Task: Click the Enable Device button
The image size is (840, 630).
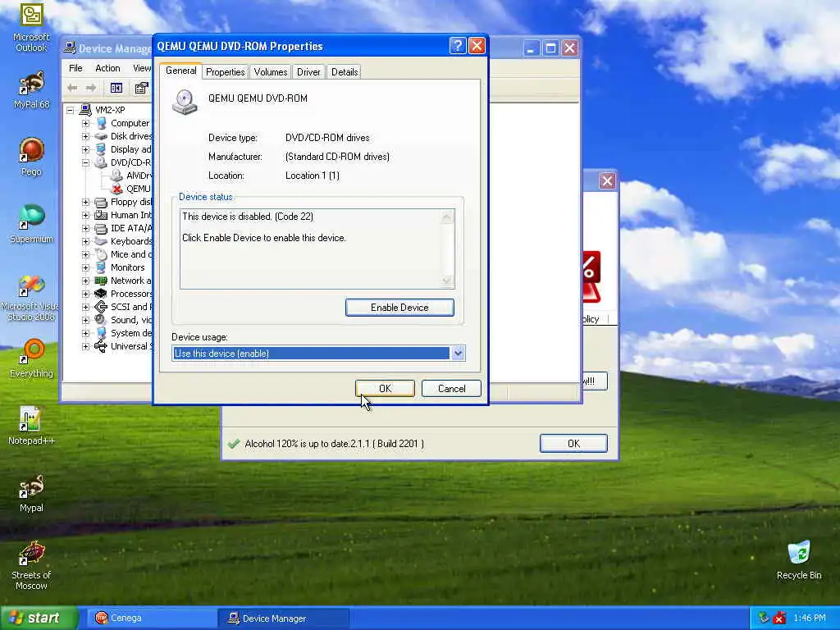Action: pyautogui.click(x=399, y=308)
